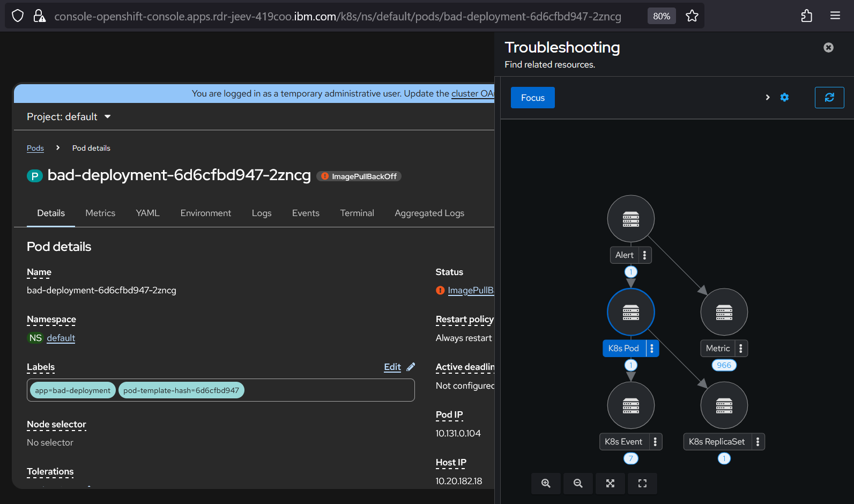Open the Alert node kebab menu
Viewport: 854px width, 504px height.
[644, 255]
